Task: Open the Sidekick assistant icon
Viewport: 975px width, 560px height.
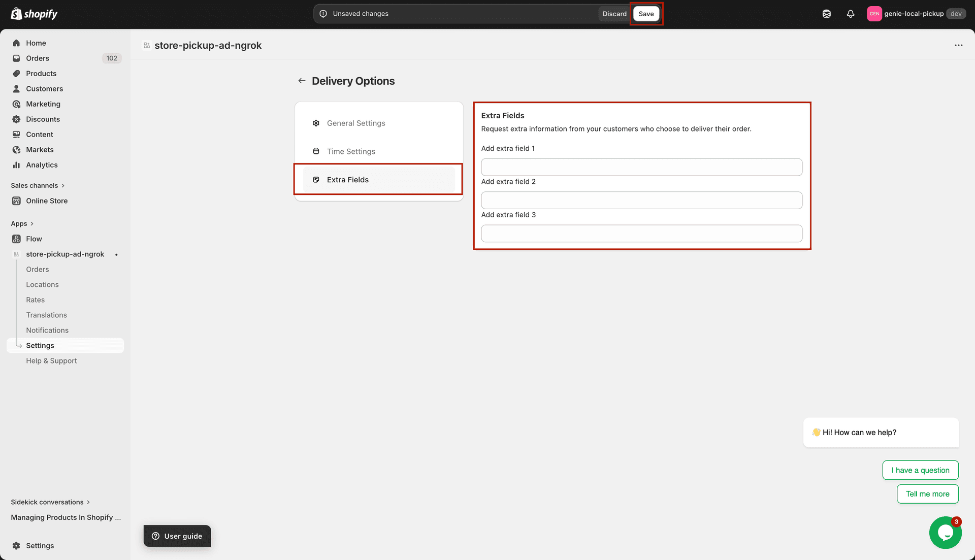Action: (826, 14)
